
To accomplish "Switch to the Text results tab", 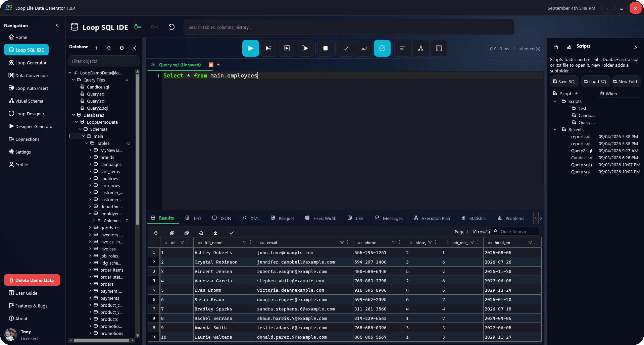I will (x=193, y=218).
